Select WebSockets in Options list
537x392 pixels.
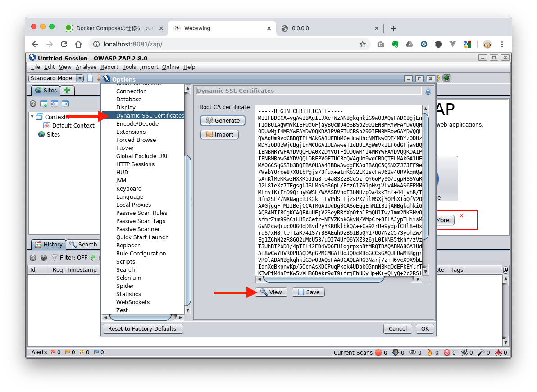(133, 302)
